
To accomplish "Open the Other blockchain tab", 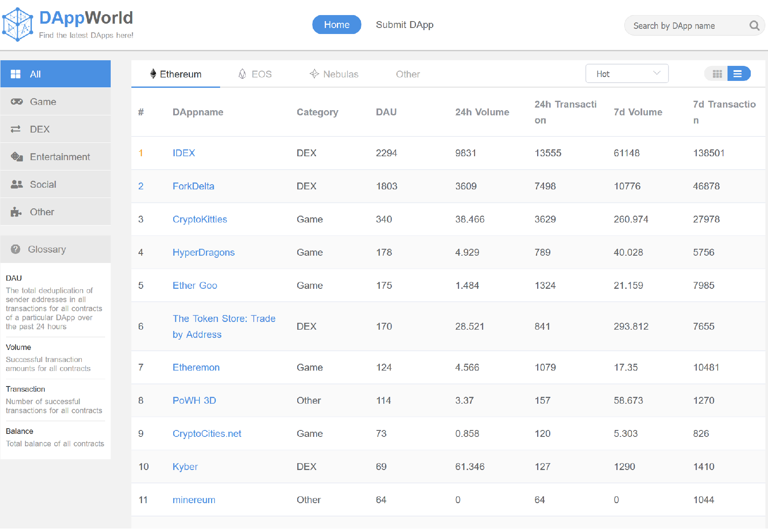I will tap(407, 74).
